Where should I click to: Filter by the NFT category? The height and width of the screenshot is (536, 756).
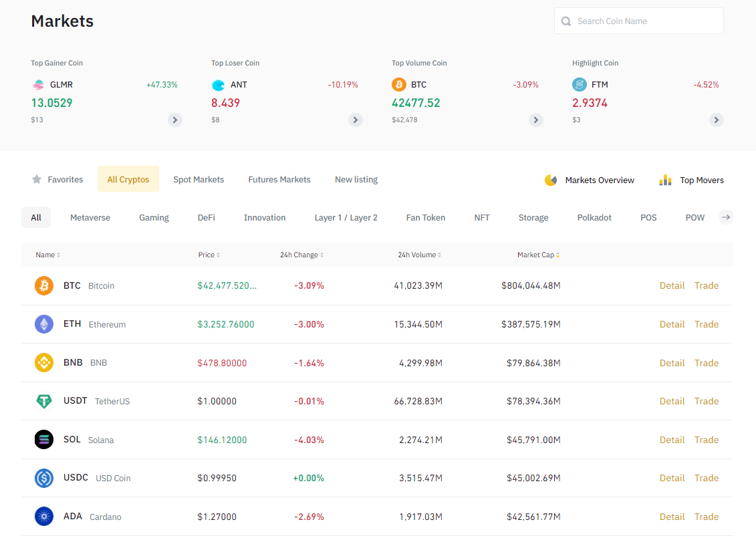[x=482, y=217]
